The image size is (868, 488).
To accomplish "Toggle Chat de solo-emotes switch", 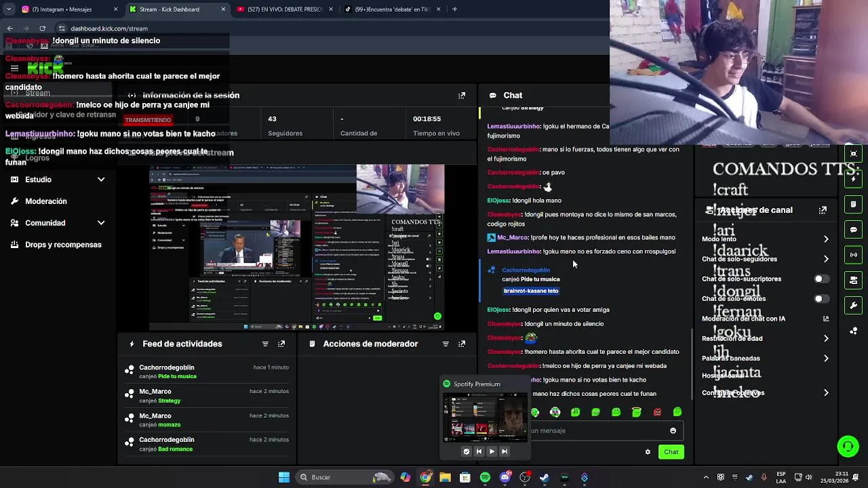I will [821, 299].
